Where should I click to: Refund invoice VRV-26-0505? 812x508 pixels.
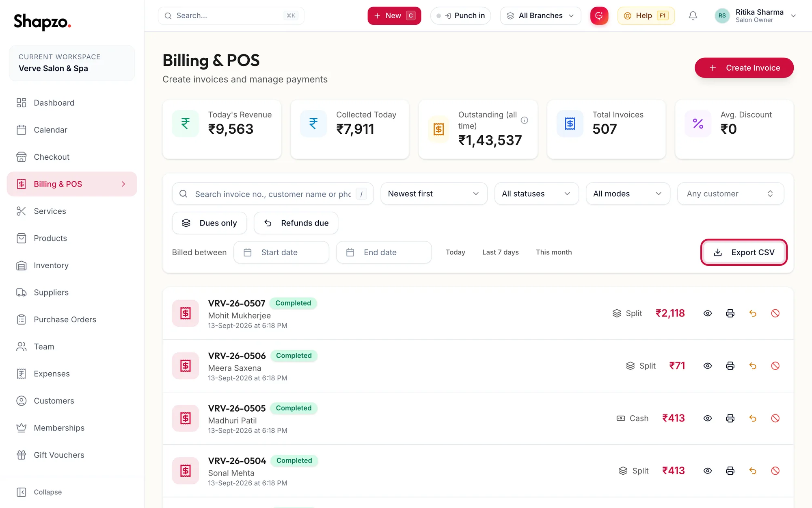click(753, 418)
